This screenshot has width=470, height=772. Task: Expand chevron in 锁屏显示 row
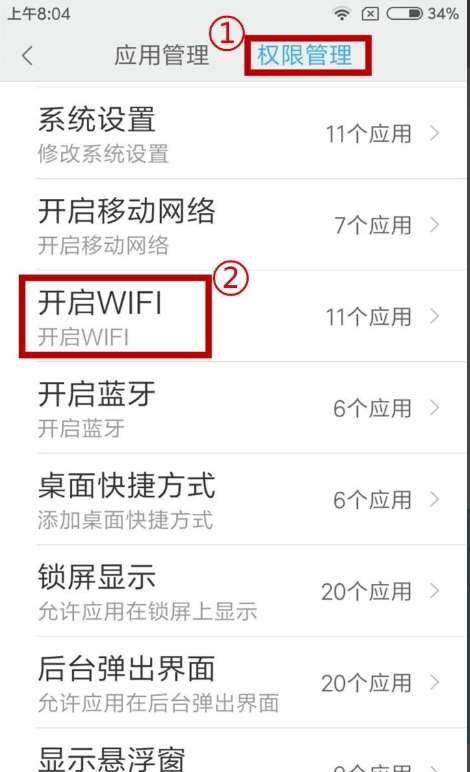click(x=434, y=591)
